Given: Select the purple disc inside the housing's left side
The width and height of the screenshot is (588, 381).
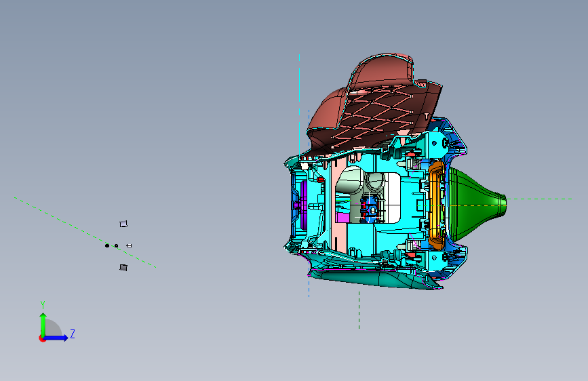Looking at the screenshot, I should click(x=303, y=205).
